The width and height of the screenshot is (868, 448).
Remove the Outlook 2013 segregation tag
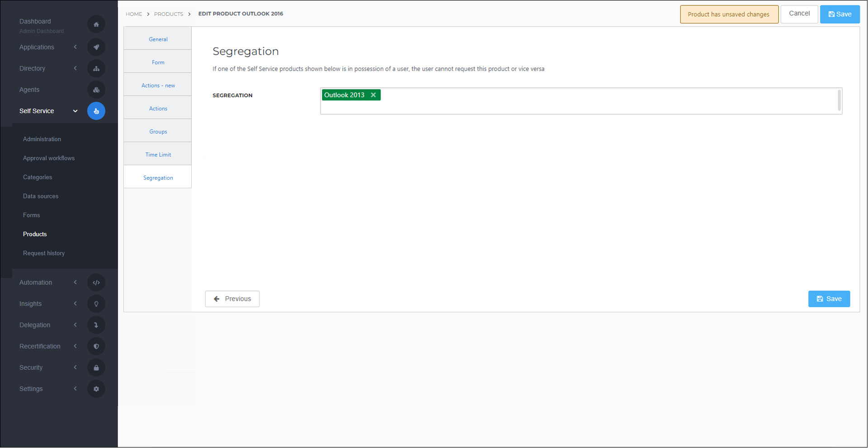point(373,95)
